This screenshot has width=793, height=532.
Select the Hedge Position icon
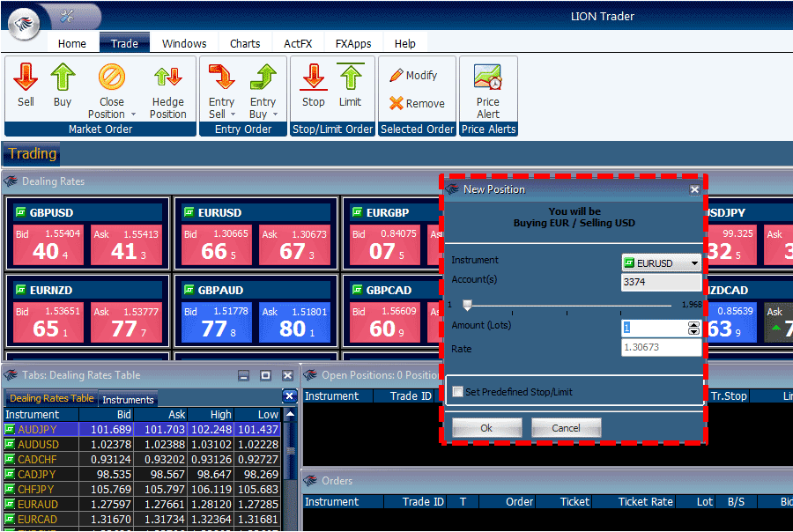pos(168,78)
